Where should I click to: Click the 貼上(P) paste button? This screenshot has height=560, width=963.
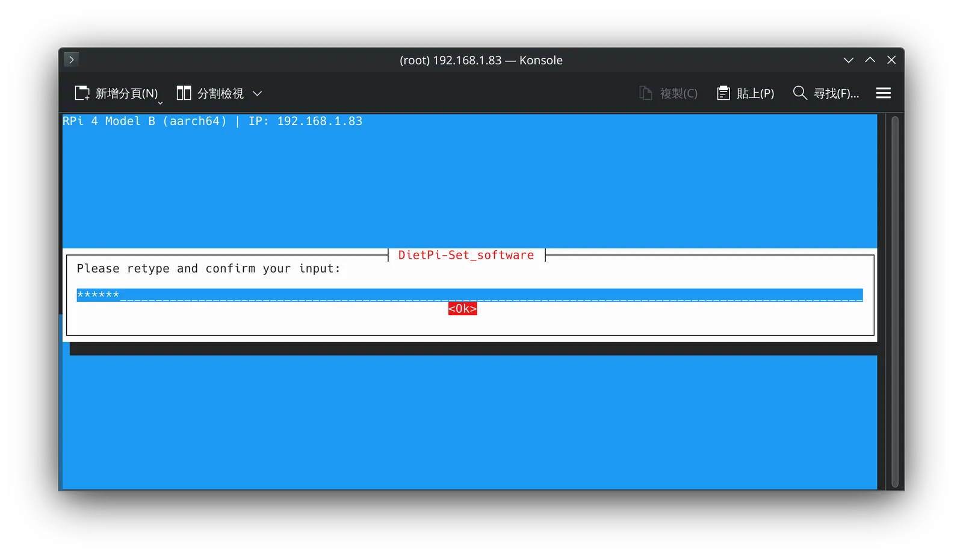745,93
